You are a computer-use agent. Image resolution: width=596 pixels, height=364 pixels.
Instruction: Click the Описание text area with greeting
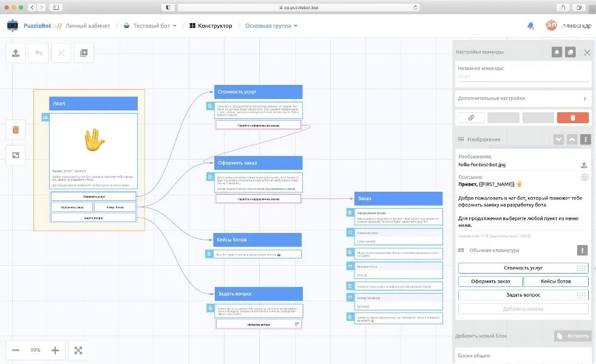[x=523, y=204]
